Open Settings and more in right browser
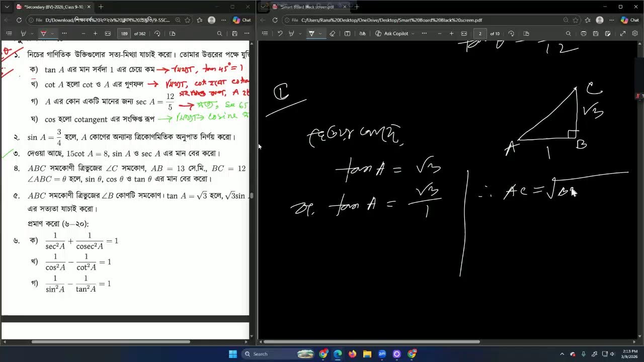Screen dimensions: 644x362 [612, 20]
